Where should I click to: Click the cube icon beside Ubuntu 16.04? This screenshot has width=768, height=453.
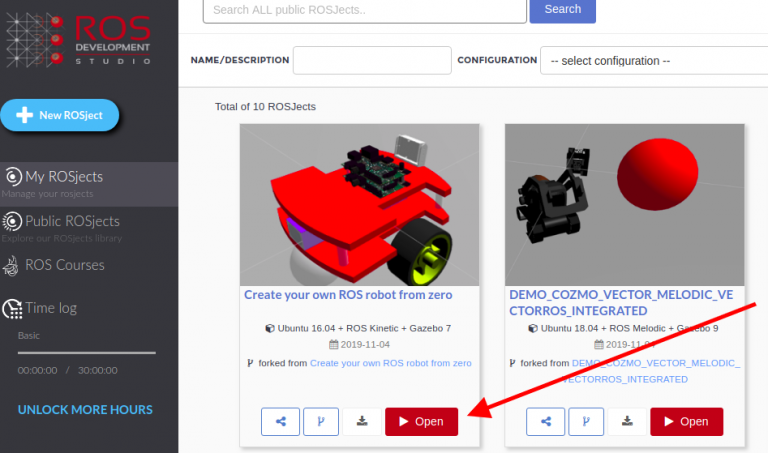click(x=270, y=328)
